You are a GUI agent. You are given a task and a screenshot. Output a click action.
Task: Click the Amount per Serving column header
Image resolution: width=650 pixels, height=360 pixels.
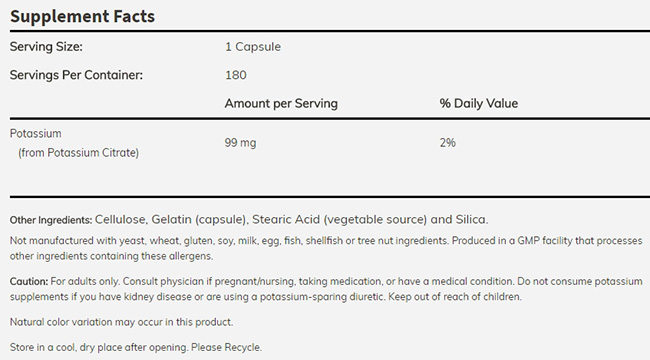coord(281,103)
